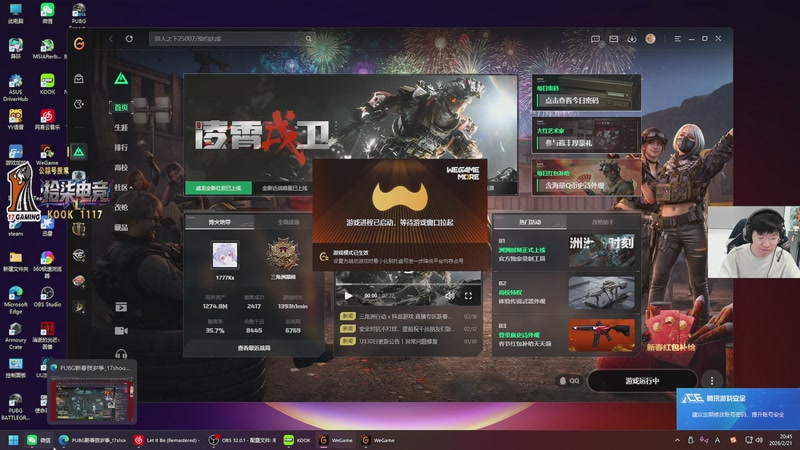Select the Delta Force game in sidebar
This screenshot has width=800, height=450.
[x=79, y=152]
